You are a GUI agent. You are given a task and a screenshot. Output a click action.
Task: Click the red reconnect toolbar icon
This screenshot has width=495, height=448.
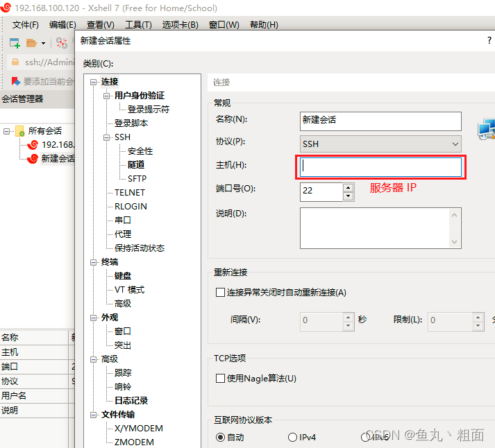62,43
